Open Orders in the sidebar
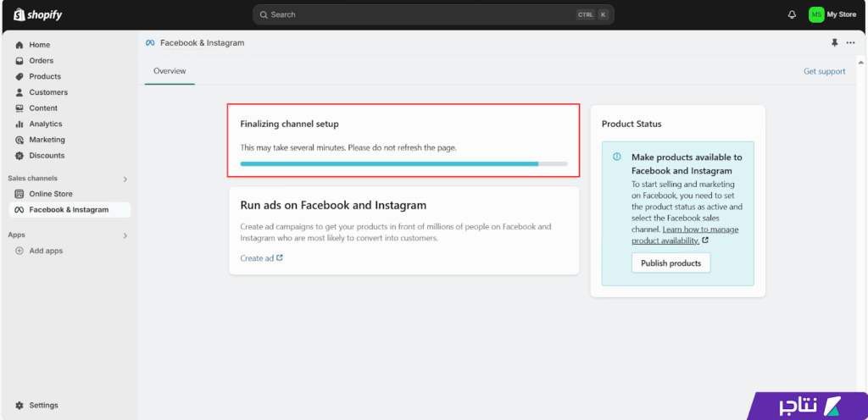The width and height of the screenshot is (868, 420). click(41, 61)
